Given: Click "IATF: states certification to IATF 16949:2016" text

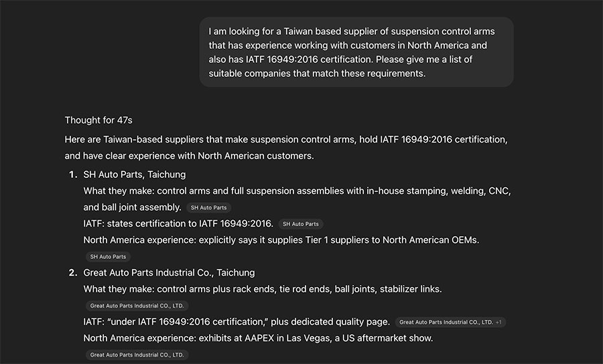Looking at the screenshot, I should pyautogui.click(x=178, y=223).
